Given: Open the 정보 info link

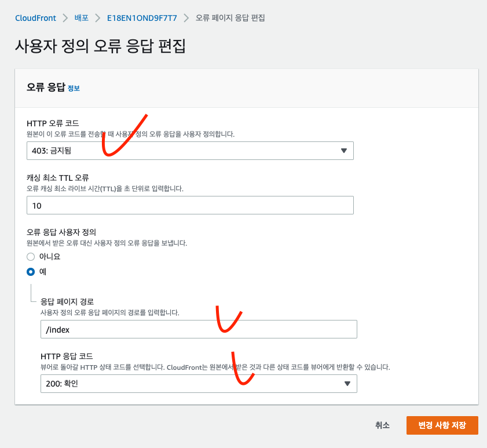Looking at the screenshot, I should click(74, 88).
